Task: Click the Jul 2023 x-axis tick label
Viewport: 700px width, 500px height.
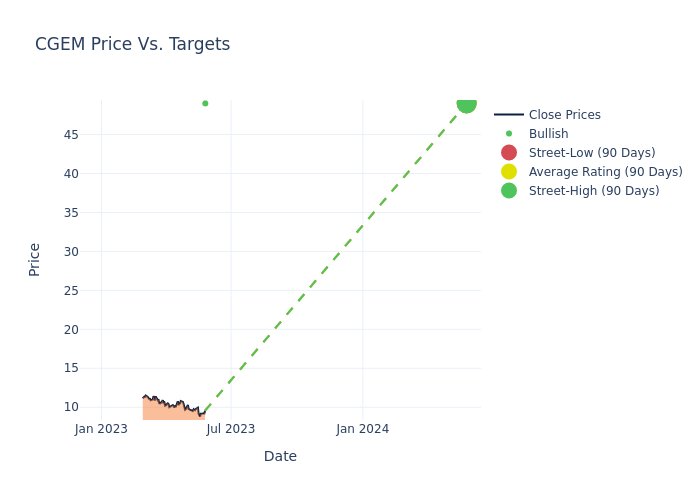Action: 231,429
